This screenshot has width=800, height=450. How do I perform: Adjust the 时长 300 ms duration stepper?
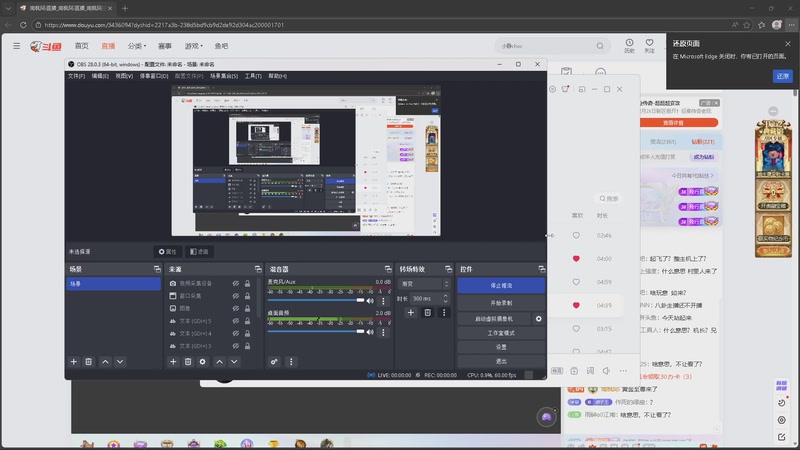coord(445,298)
